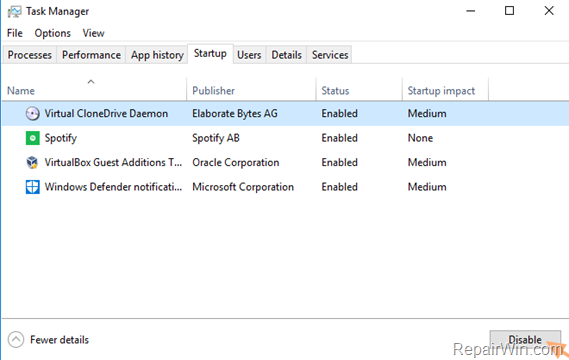Click the Spotify AB publisher cell
This screenshot has height=360, width=569.
click(x=216, y=138)
